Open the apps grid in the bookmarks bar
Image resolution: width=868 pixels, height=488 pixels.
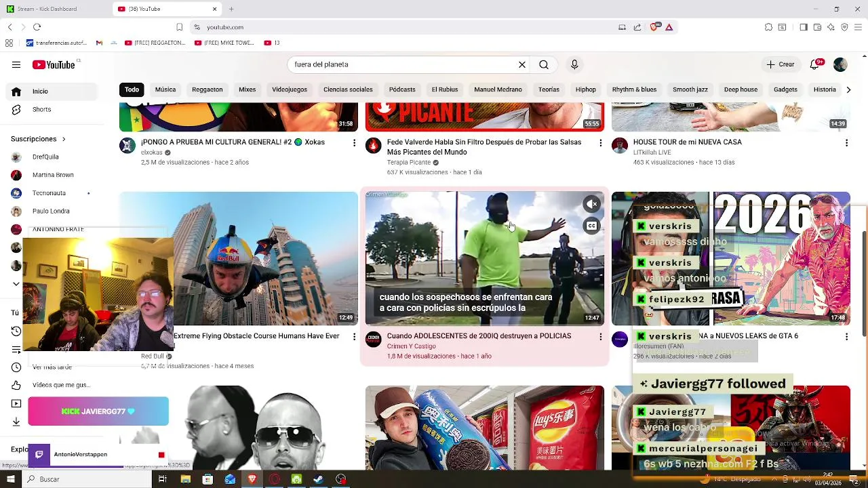coord(9,43)
